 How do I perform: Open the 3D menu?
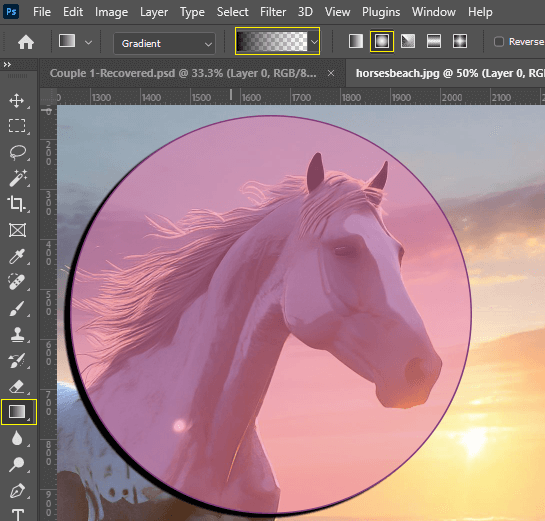pos(305,12)
